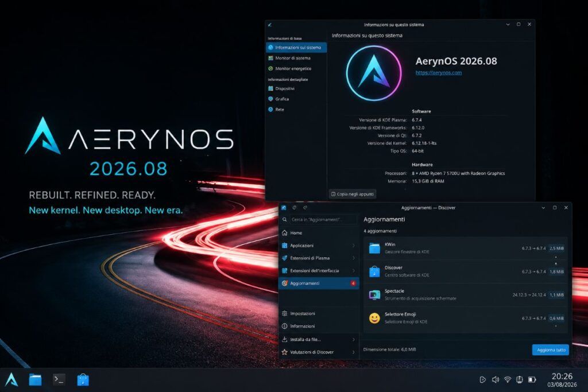The image size is (588, 392).
Task: Click the '2,5 MiB' size of KWin
Action: (556, 248)
